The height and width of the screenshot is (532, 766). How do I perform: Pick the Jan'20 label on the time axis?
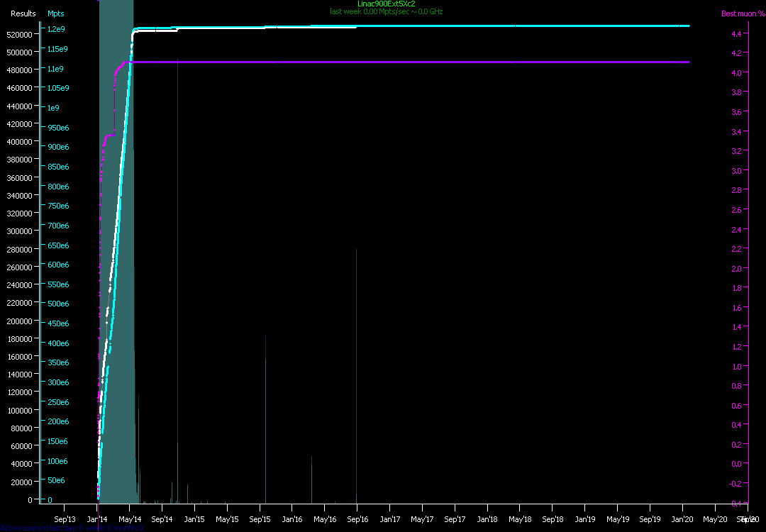tap(682, 519)
